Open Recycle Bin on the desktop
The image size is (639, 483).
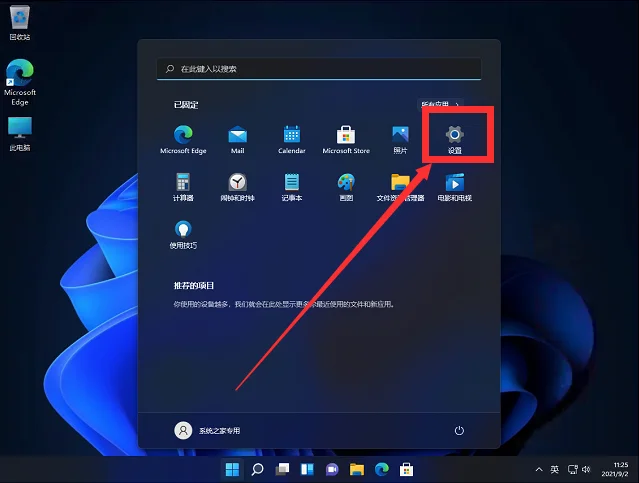pos(20,20)
